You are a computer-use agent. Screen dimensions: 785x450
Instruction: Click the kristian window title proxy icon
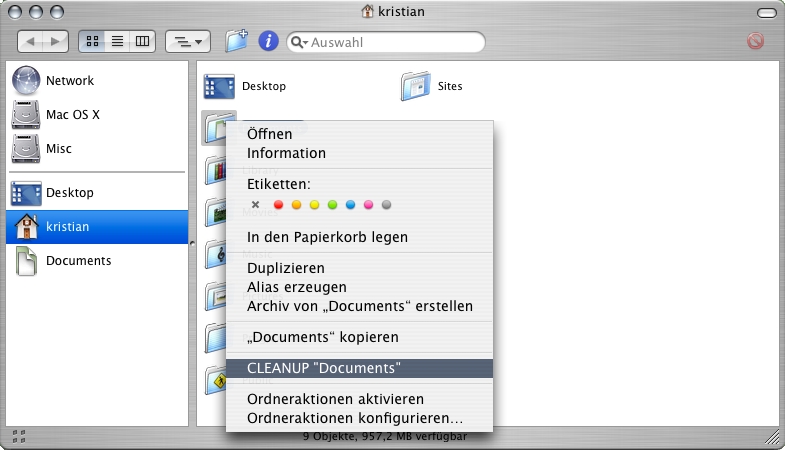click(x=367, y=11)
